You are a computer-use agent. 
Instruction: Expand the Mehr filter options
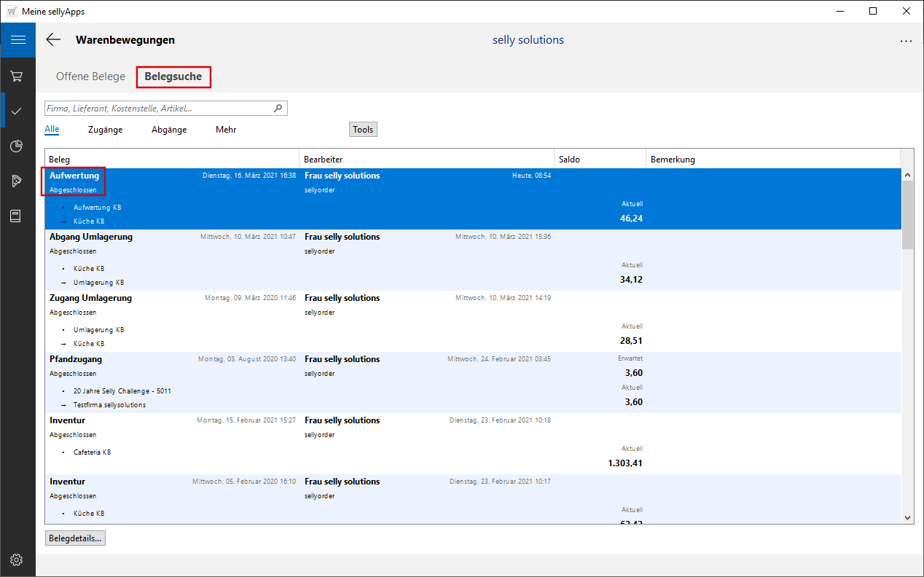coord(226,130)
